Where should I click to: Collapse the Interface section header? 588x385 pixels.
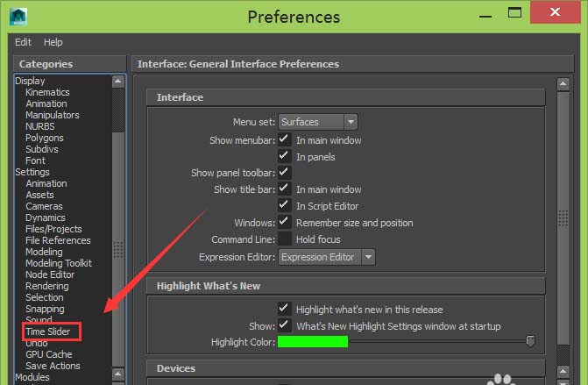coord(346,97)
